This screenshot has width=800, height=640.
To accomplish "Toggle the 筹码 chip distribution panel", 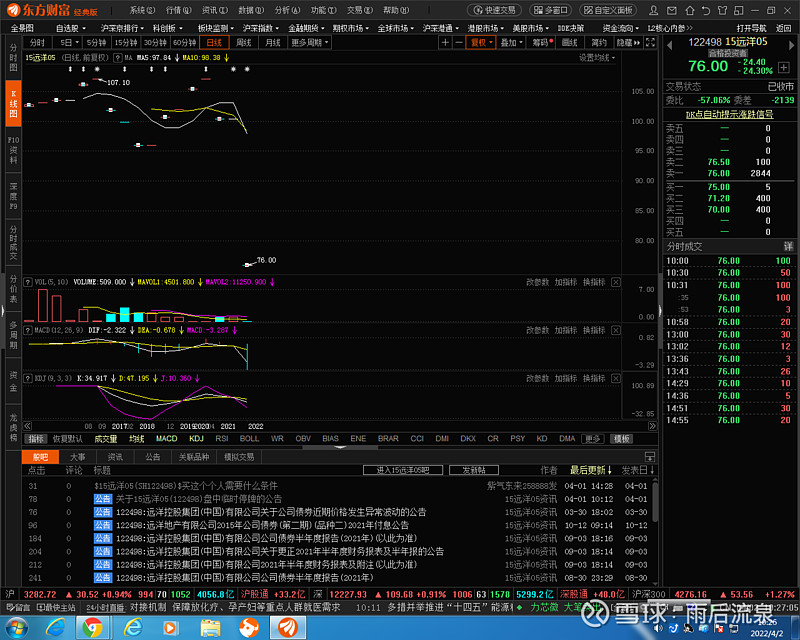I will (542, 42).
